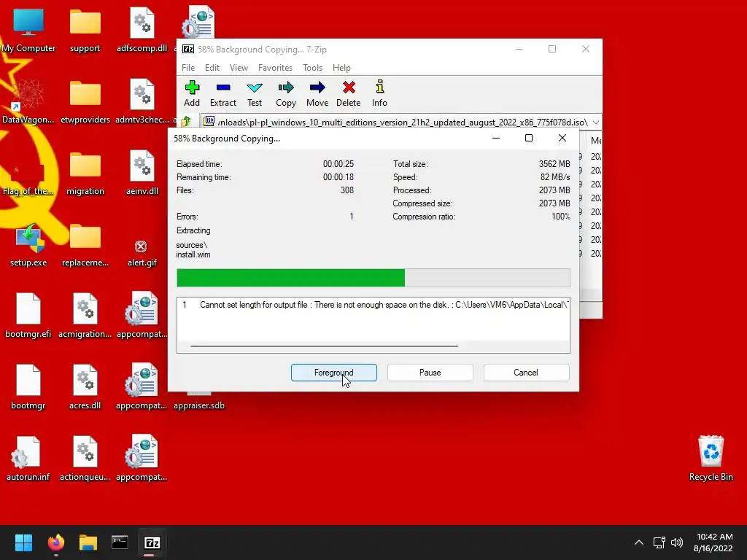Click the Test toolbar icon

pyautogui.click(x=255, y=93)
